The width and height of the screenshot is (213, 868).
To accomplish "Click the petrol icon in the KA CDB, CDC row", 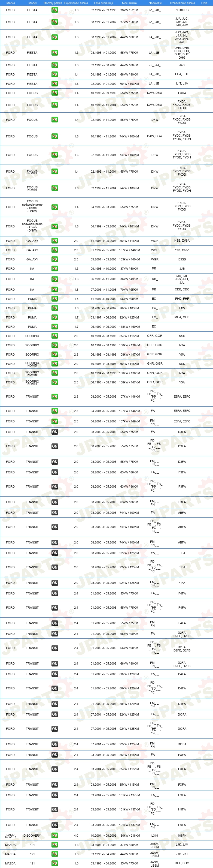I will pos(54,289).
